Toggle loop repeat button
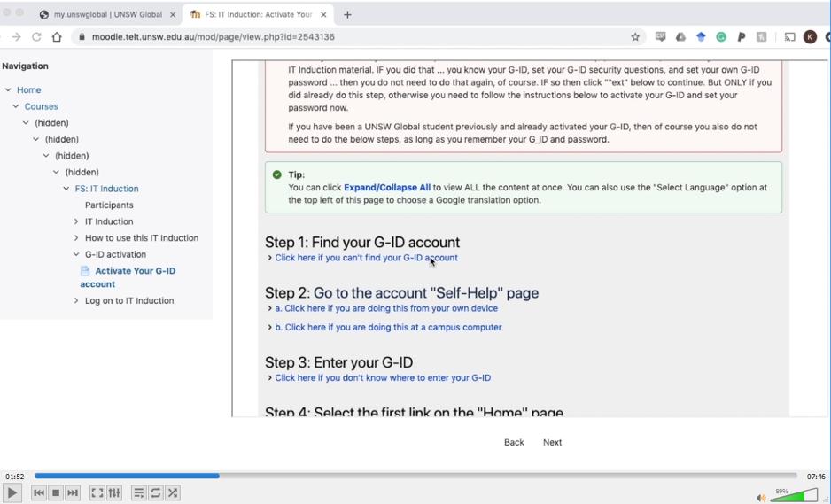This screenshot has height=504, width=831. pyautogui.click(x=155, y=492)
